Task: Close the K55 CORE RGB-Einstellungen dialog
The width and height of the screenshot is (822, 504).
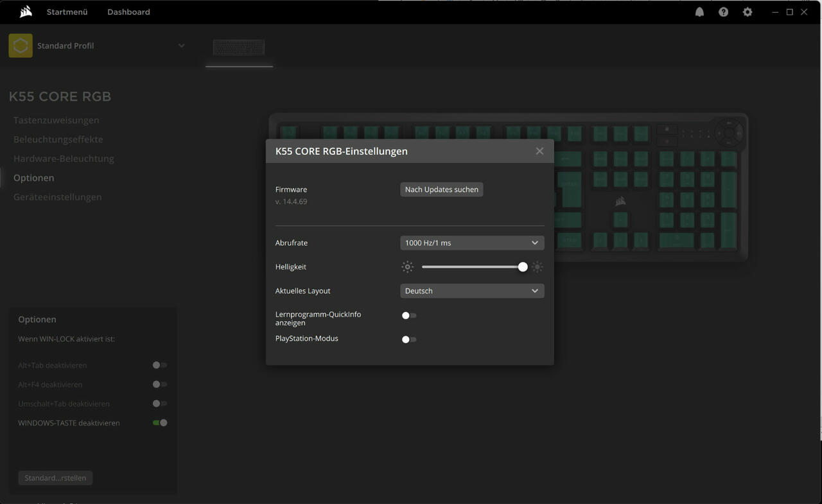Action: 539,151
